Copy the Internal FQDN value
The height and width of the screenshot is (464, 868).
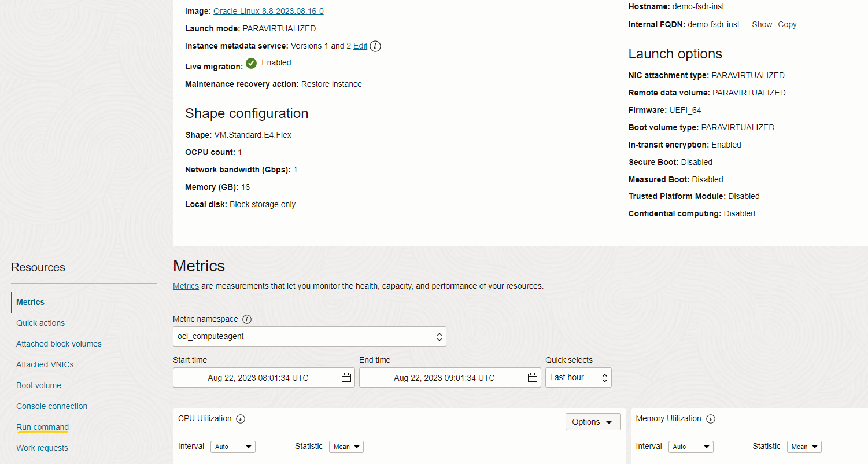[787, 24]
